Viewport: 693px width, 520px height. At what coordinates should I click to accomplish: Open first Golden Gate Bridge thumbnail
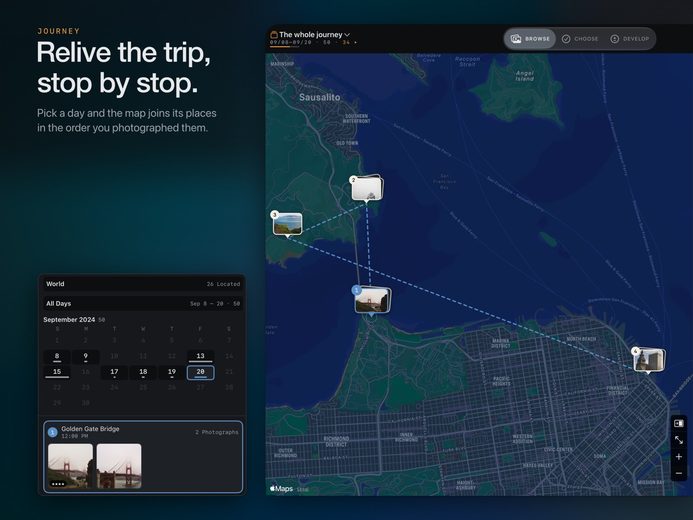(70, 466)
